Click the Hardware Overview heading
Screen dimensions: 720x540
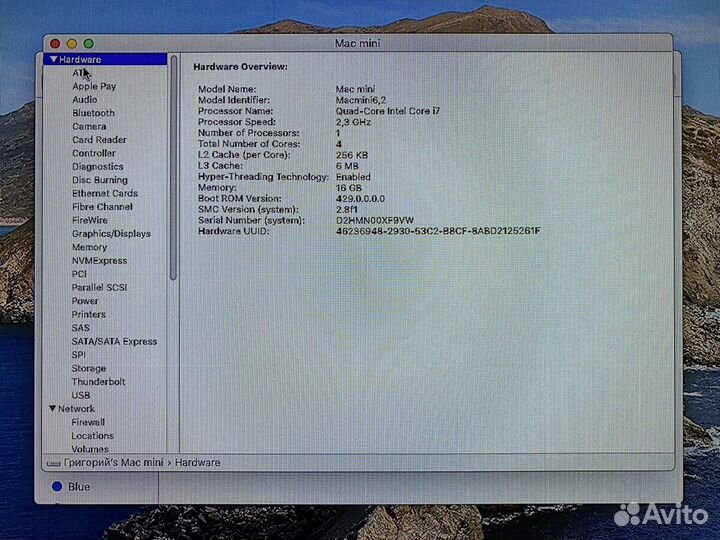click(240, 67)
